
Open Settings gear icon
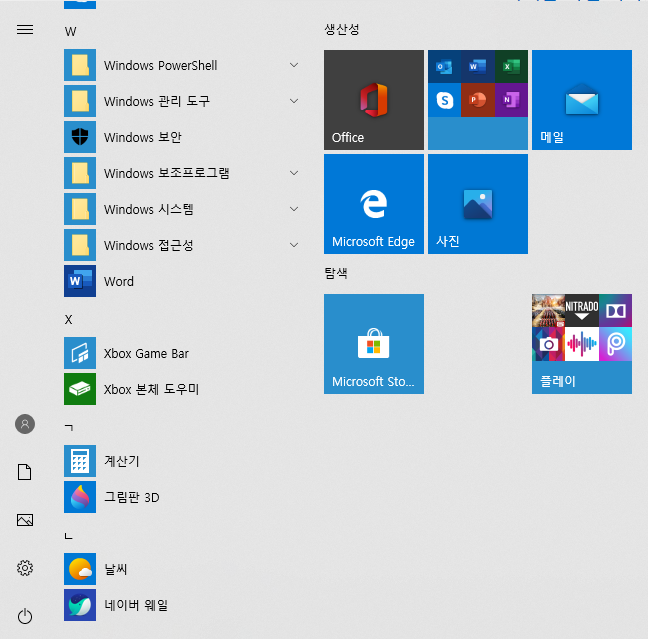coord(25,568)
